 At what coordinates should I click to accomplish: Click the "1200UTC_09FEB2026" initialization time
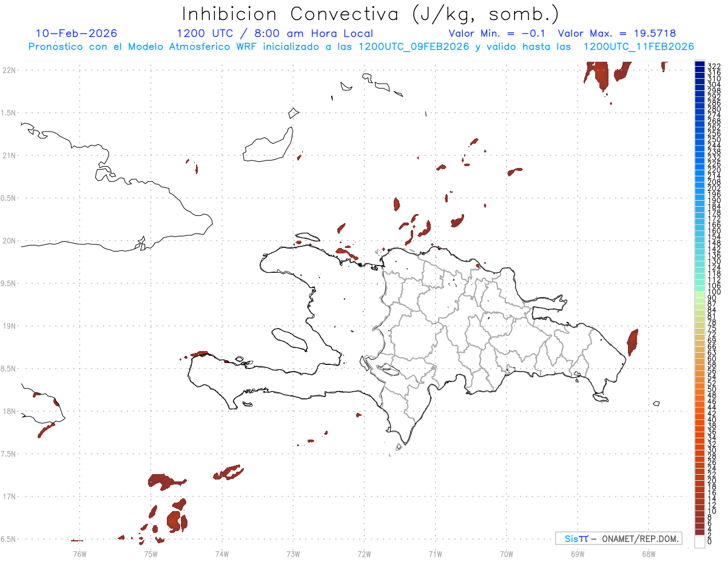414,47
